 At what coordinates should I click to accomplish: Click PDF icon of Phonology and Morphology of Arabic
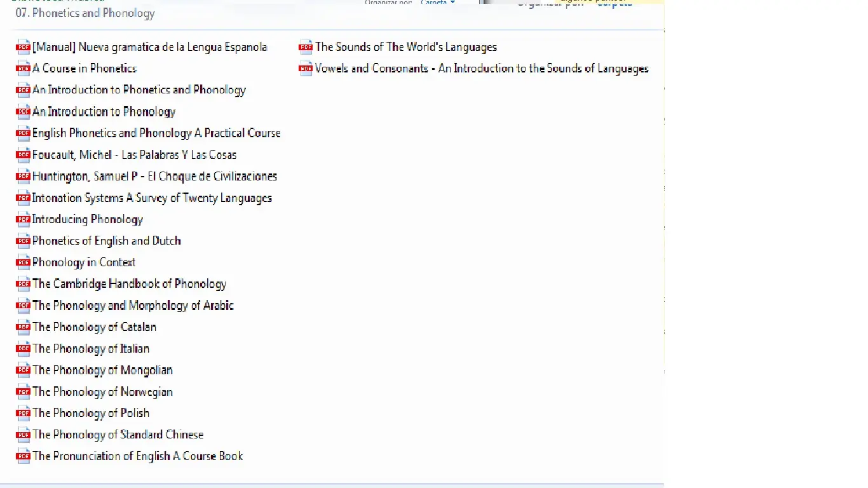coord(24,306)
